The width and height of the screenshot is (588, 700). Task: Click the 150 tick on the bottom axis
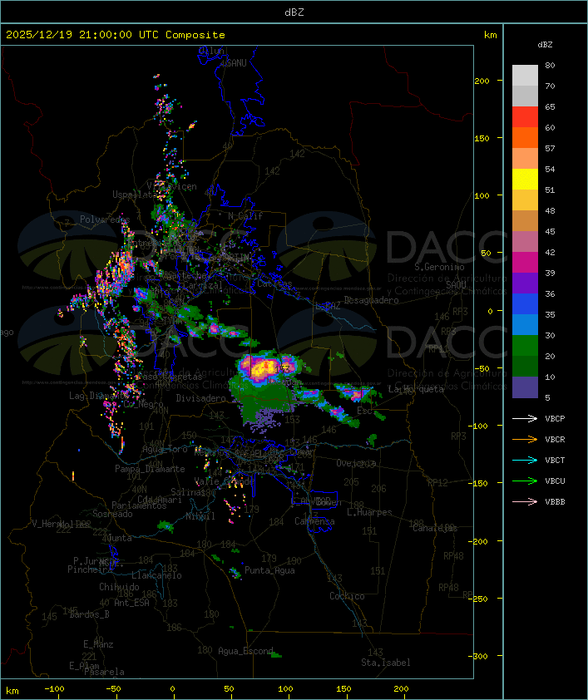click(343, 689)
